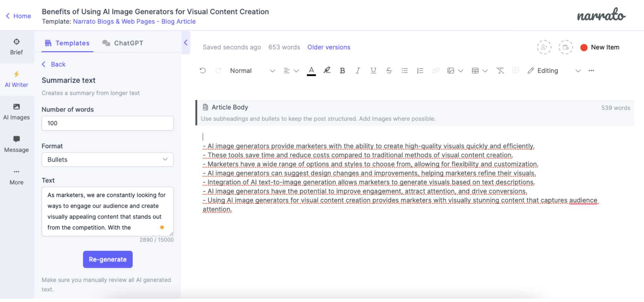Open the AI Images sidebar panel
This screenshot has height=302, width=644.
click(16, 112)
